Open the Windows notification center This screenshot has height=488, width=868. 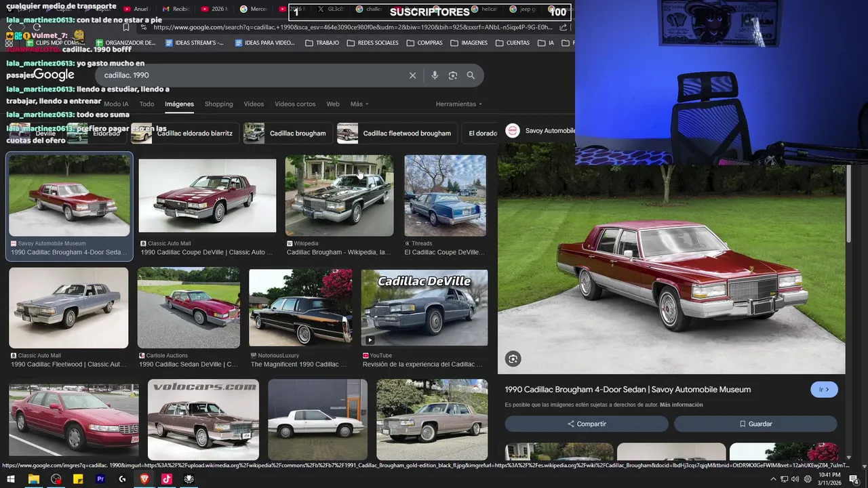coord(854,479)
